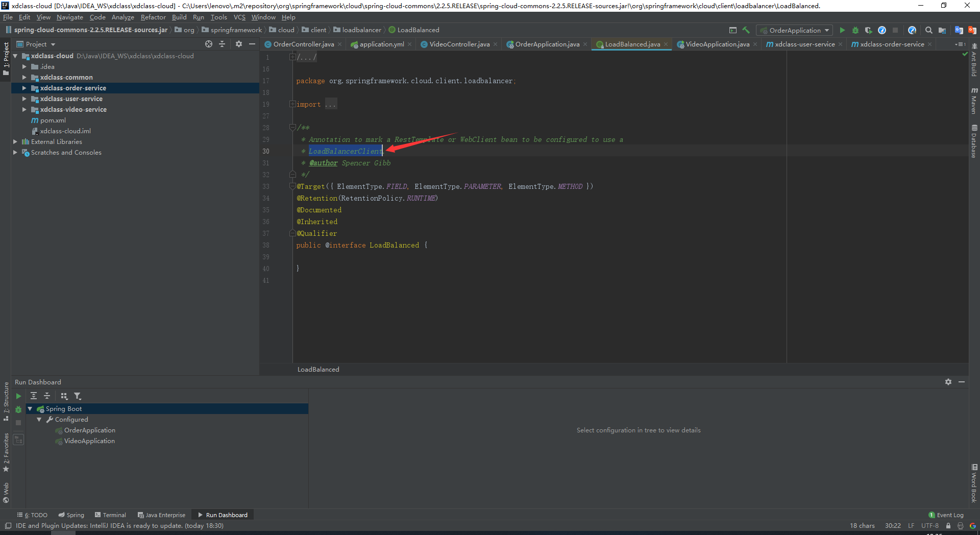This screenshot has width=980, height=535.
Task: Open the Event Log button
Action: (946, 515)
